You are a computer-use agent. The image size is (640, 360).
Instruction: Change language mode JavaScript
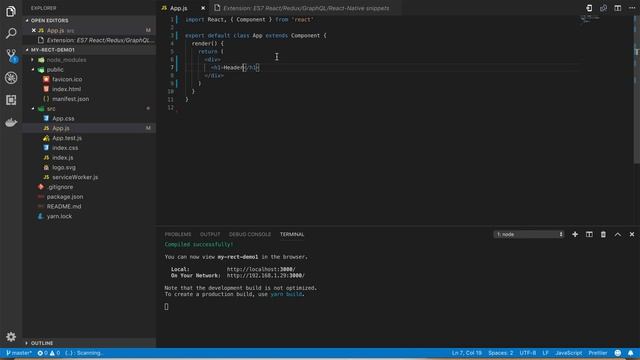[x=569, y=353]
